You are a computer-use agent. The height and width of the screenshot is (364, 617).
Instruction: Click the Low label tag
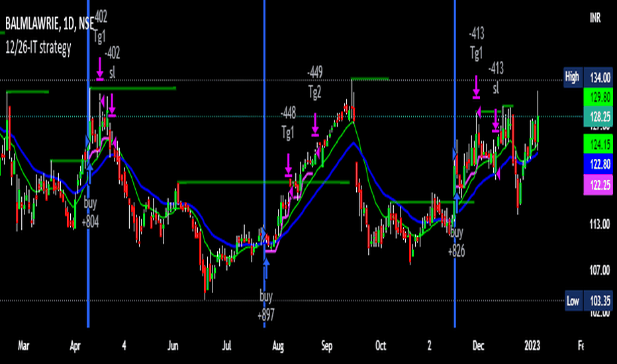(573, 301)
